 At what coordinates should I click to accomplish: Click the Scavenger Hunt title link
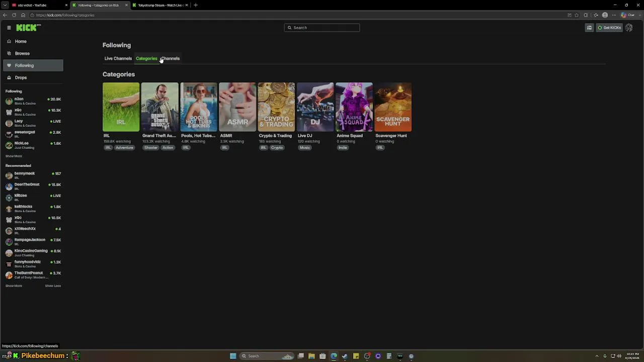391,136
